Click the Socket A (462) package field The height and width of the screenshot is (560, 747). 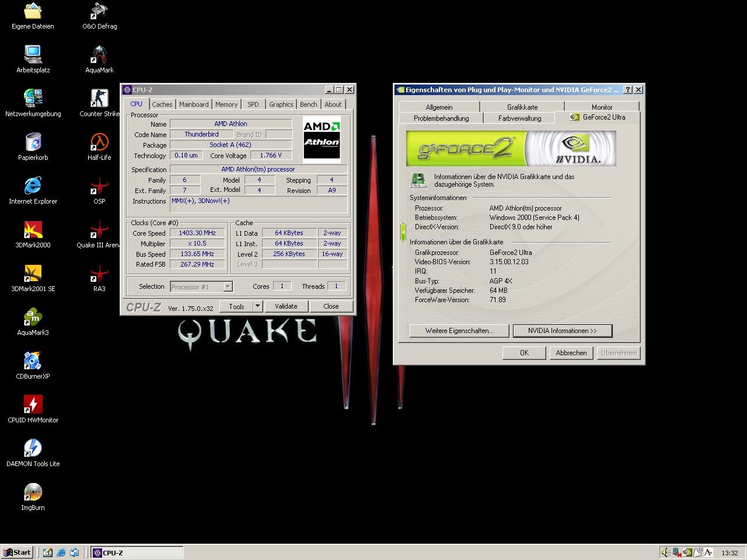(x=231, y=145)
